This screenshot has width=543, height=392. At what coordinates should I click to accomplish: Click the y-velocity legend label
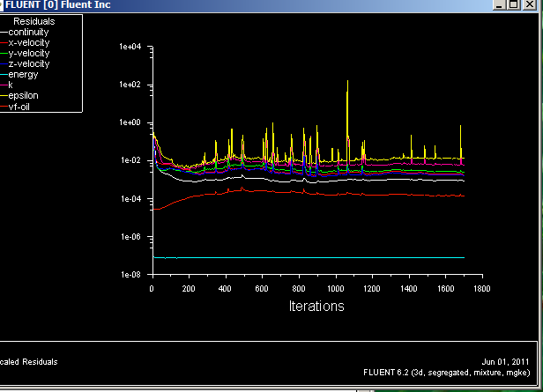[x=29, y=53]
